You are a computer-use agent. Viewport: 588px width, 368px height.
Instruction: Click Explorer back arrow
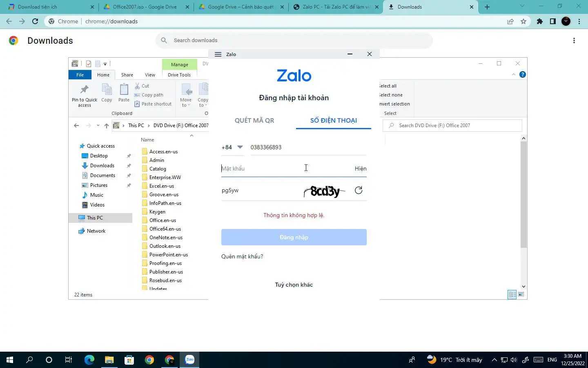point(76,126)
